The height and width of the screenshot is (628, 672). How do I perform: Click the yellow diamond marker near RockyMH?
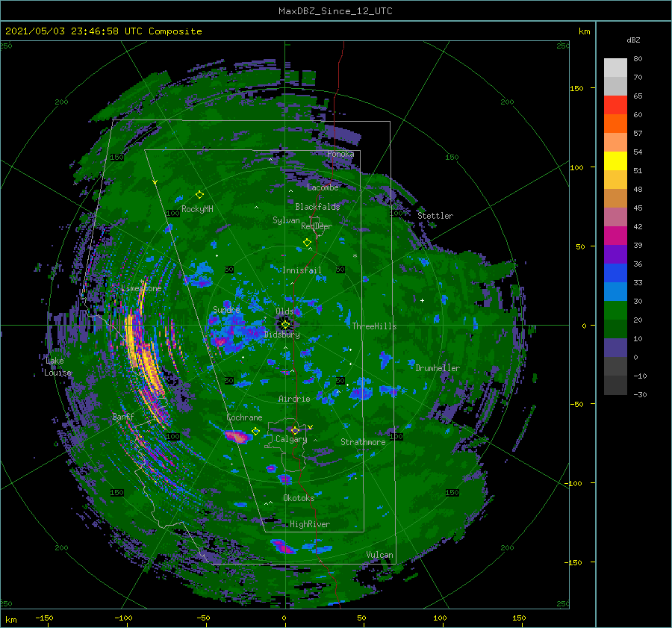(199, 195)
